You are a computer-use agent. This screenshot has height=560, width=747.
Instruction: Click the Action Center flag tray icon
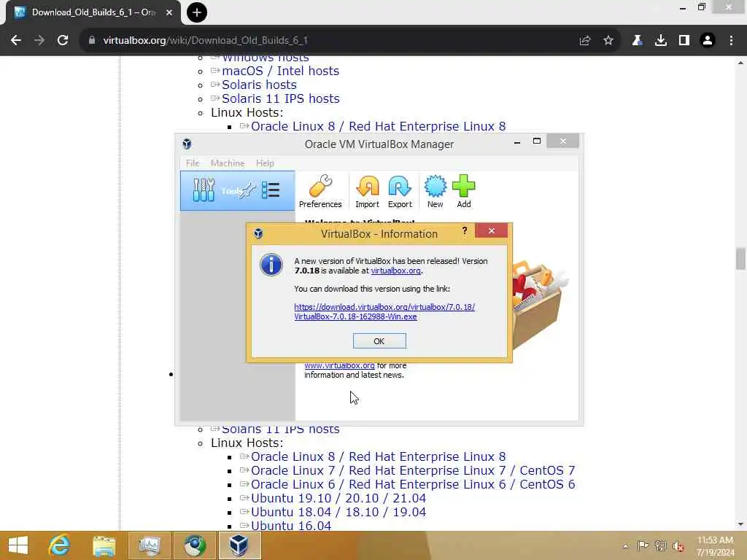[643, 546]
